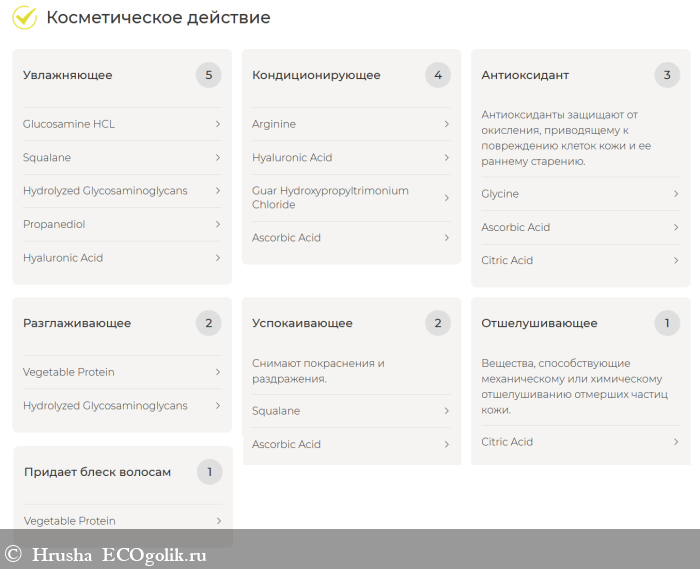This screenshot has width=700, height=569.
Task: Click the count badge 4 in Кондиционирующее
Action: pyautogui.click(x=438, y=75)
